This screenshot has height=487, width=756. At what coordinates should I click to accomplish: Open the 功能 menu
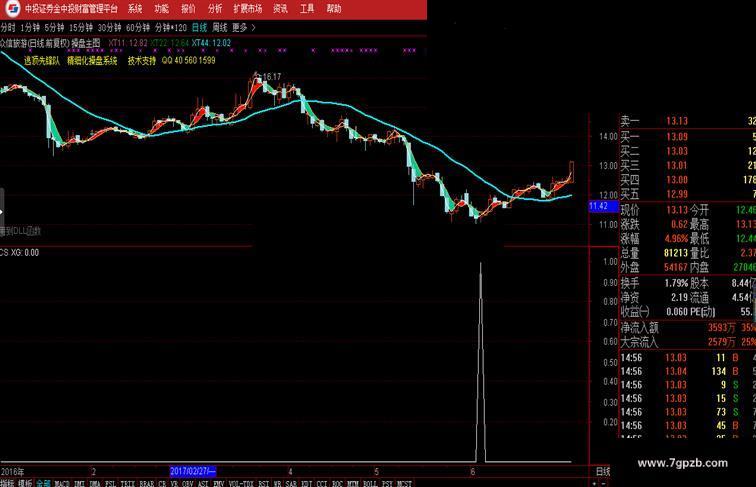pyautogui.click(x=162, y=8)
